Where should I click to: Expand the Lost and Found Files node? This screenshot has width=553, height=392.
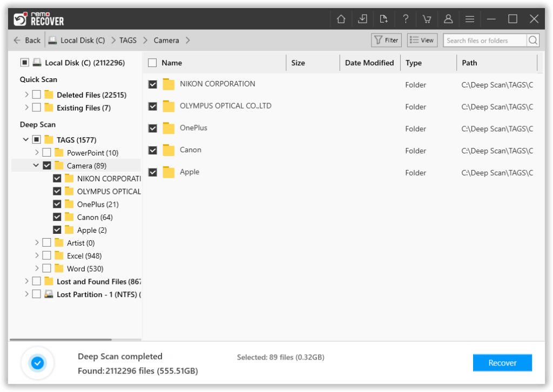tap(26, 281)
